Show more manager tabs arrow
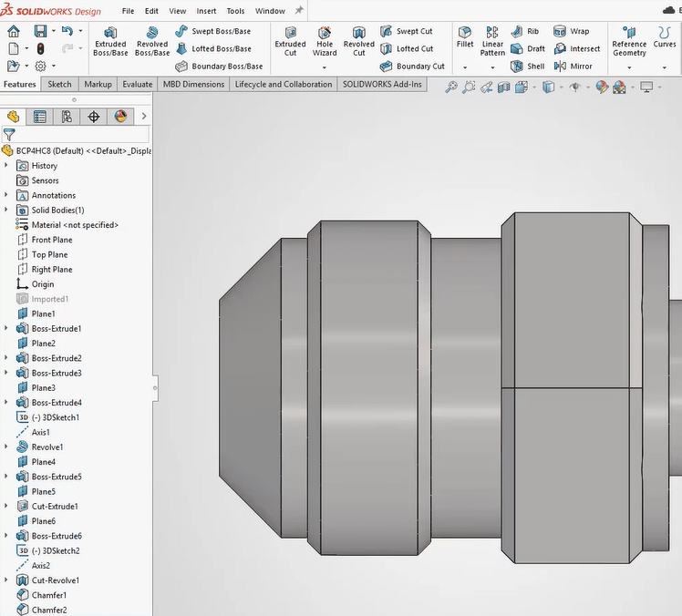The image size is (682, 616). (144, 116)
